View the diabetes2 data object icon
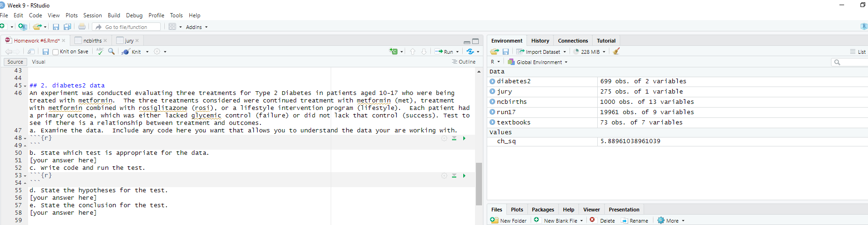 492,81
